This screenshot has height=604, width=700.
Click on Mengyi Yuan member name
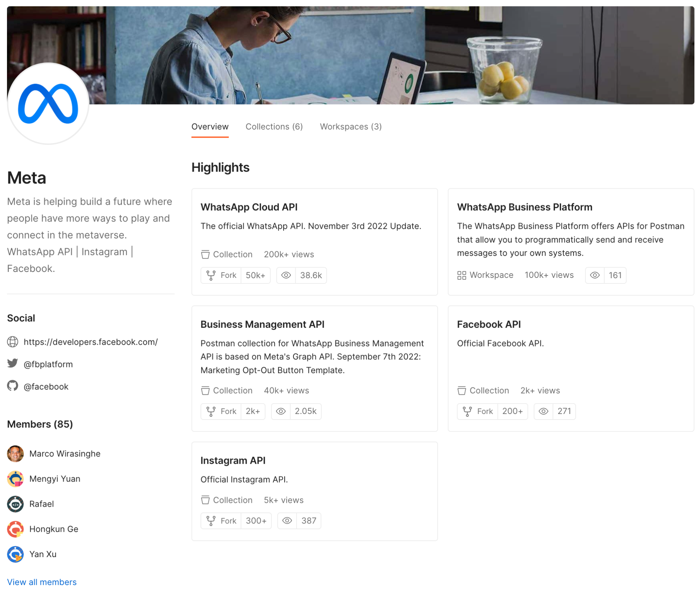tap(55, 478)
